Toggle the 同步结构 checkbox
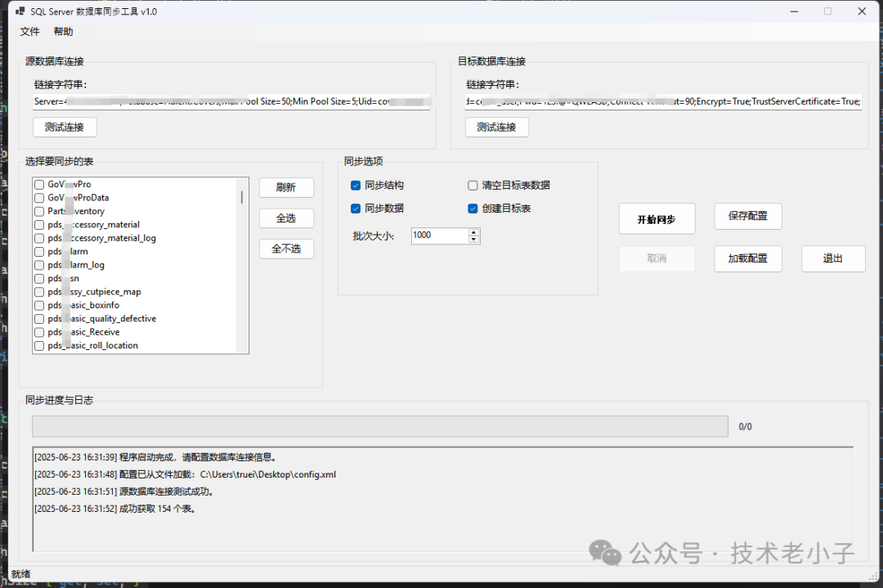The width and height of the screenshot is (883, 588). click(x=356, y=186)
